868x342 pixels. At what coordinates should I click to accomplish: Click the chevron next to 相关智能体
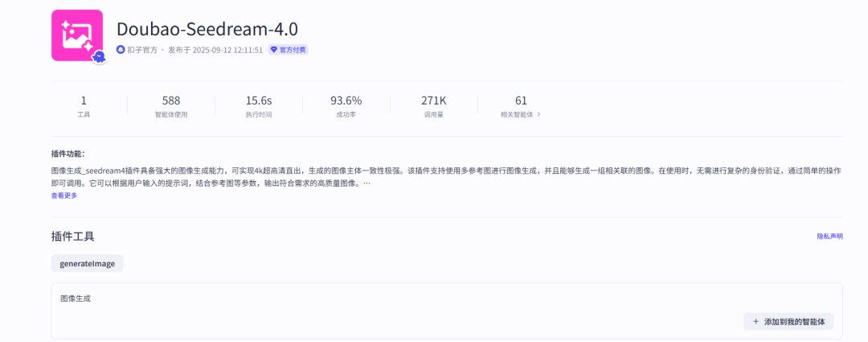pyautogui.click(x=539, y=115)
